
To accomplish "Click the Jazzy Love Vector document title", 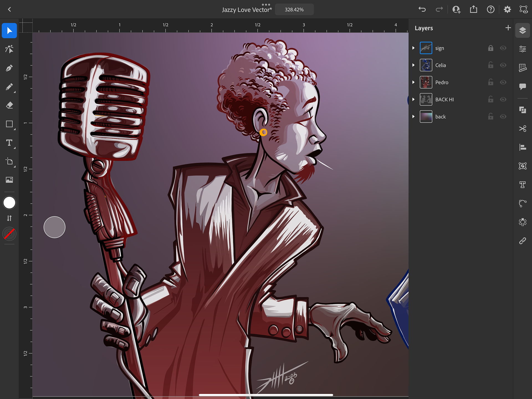I will (247, 10).
